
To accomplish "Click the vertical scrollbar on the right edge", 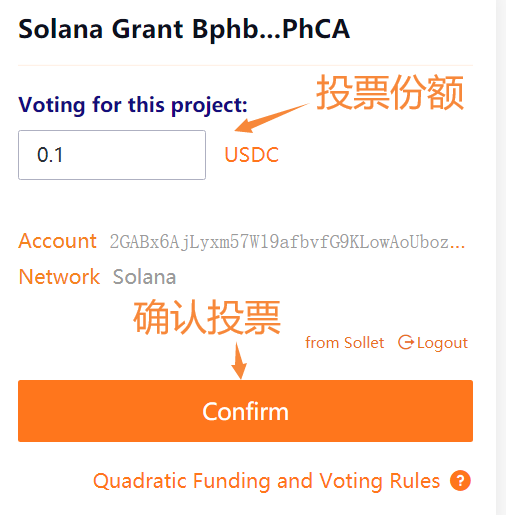I will pos(501,257).
